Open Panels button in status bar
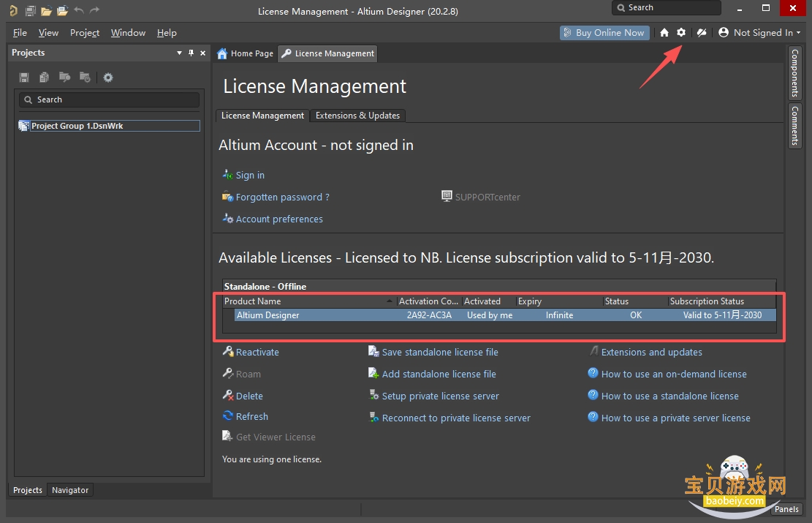 pos(786,509)
